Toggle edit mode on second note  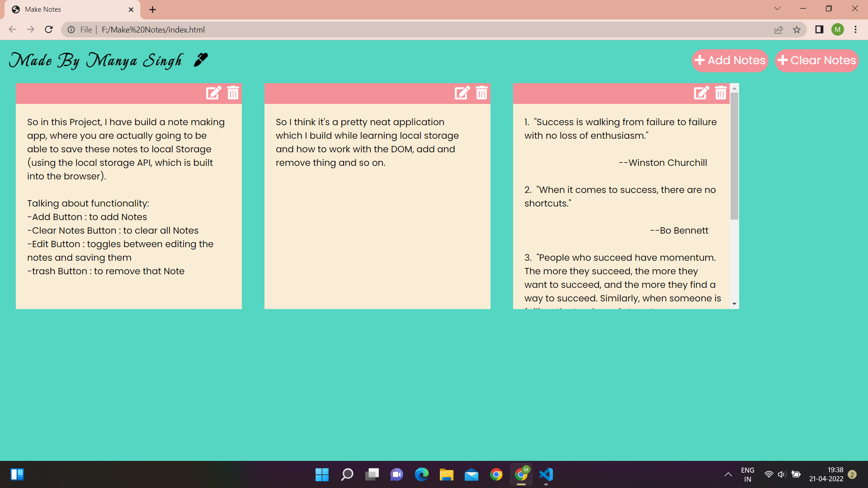(462, 93)
